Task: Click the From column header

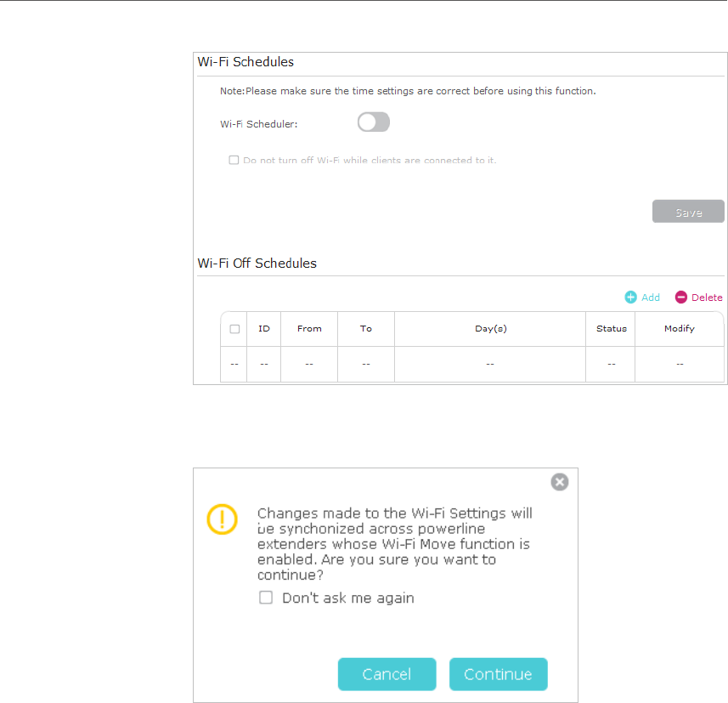Action: [x=309, y=328]
